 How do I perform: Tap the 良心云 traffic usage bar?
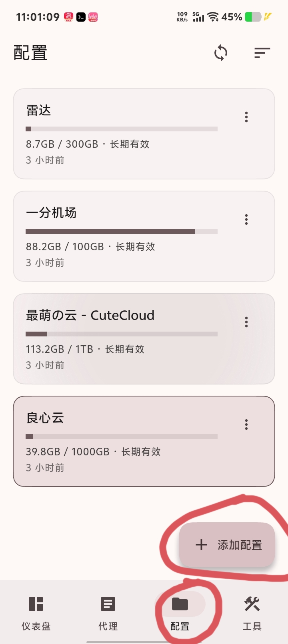click(122, 437)
